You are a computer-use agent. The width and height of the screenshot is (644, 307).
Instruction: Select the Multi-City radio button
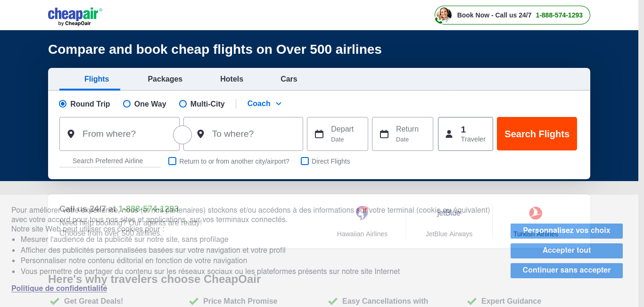coord(183,104)
